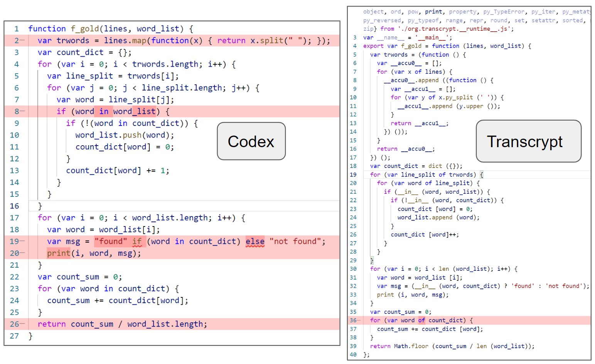
Task: Click line number 26 in the Codex panel
Action: [x=15, y=324]
